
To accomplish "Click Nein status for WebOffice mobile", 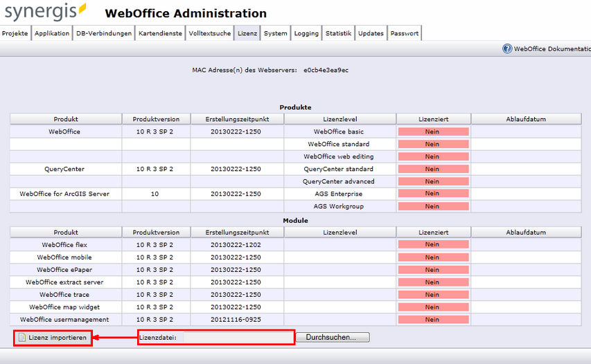I will coord(434,257).
